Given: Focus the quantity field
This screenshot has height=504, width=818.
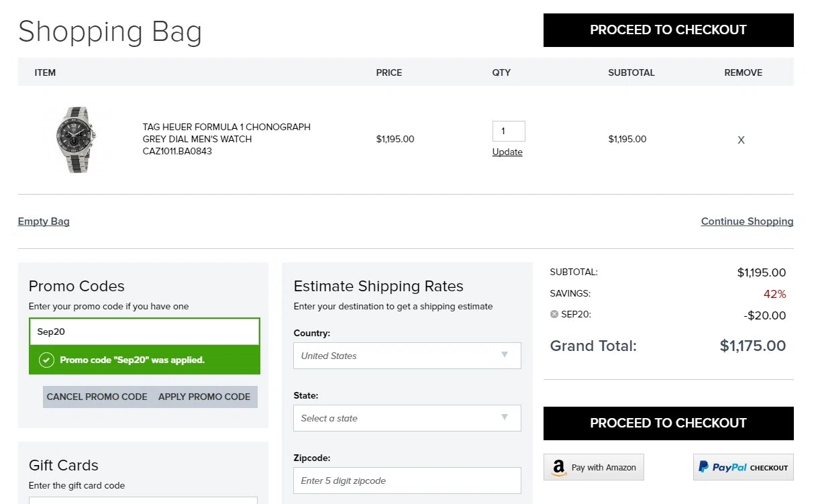Looking at the screenshot, I should click(509, 132).
